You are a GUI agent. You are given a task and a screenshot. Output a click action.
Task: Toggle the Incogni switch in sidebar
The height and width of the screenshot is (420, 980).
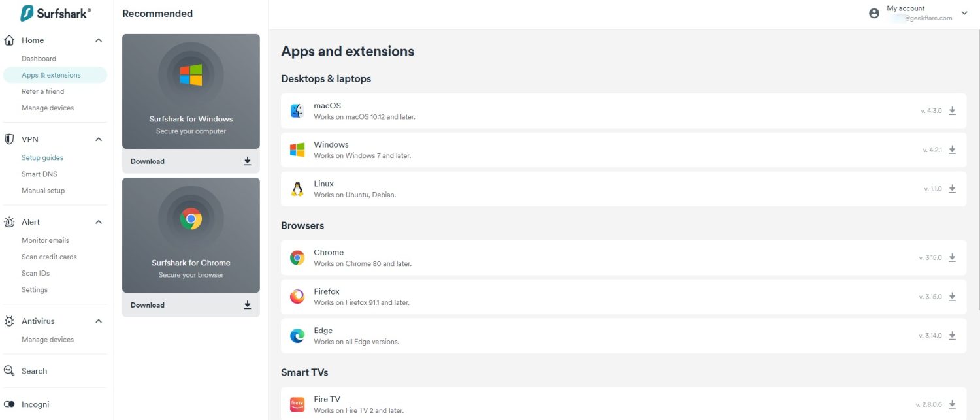10,404
